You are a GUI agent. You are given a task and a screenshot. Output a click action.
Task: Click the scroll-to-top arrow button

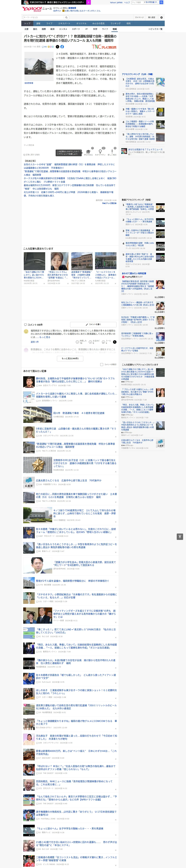(x=180, y=536)
